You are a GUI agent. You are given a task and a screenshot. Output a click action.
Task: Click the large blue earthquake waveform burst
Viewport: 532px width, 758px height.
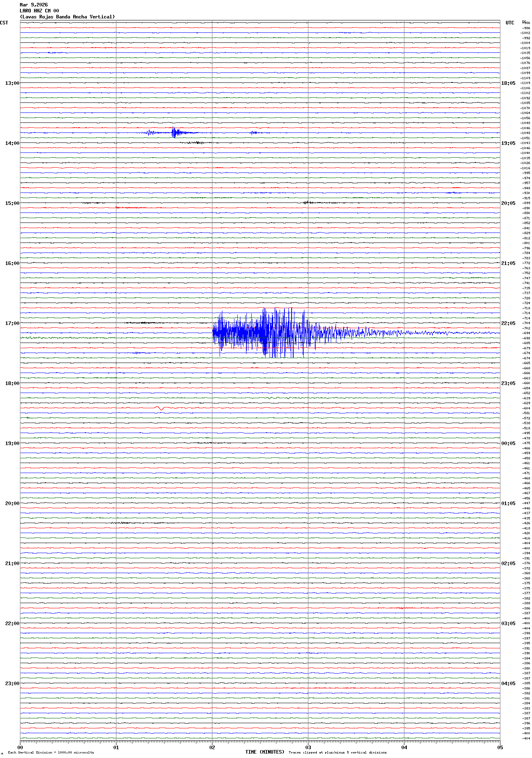pyautogui.click(x=264, y=333)
